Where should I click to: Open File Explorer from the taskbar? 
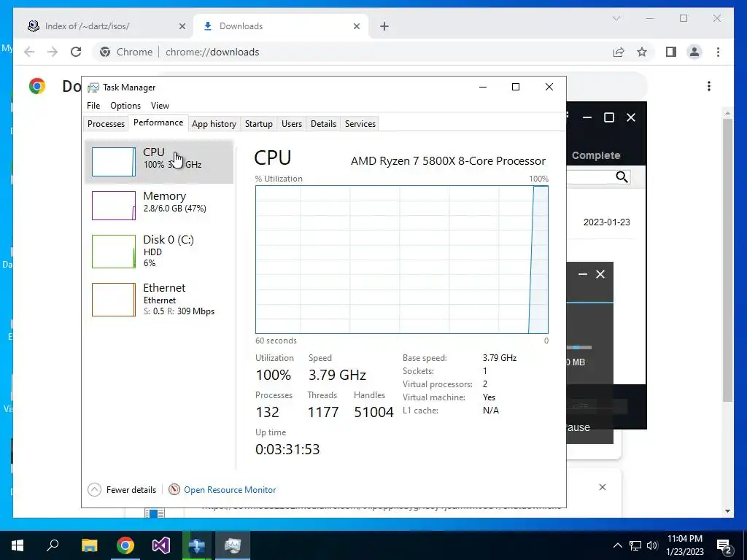click(x=90, y=545)
